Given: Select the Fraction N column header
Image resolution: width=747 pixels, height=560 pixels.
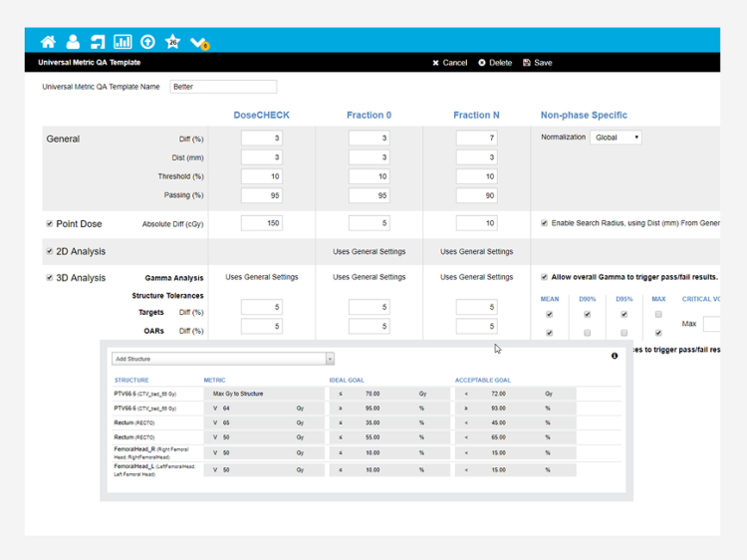Looking at the screenshot, I should click(476, 115).
